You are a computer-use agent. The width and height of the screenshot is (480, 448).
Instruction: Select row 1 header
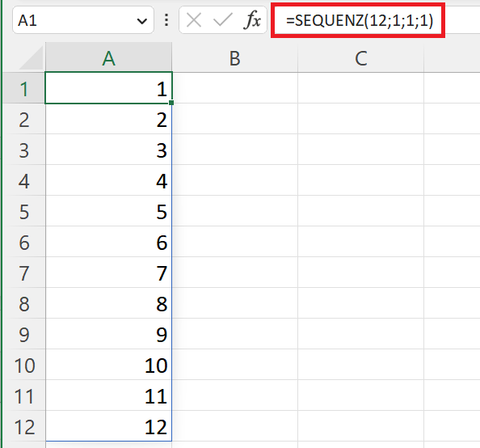[24, 88]
